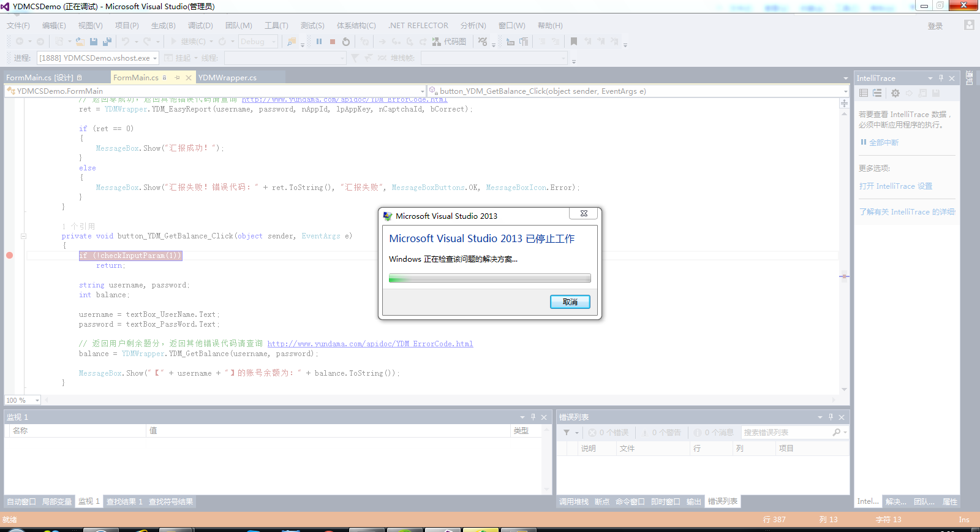Open the YDMCSDemo.FormMain class dropdown
This screenshot has height=532, width=980.
[x=215, y=91]
